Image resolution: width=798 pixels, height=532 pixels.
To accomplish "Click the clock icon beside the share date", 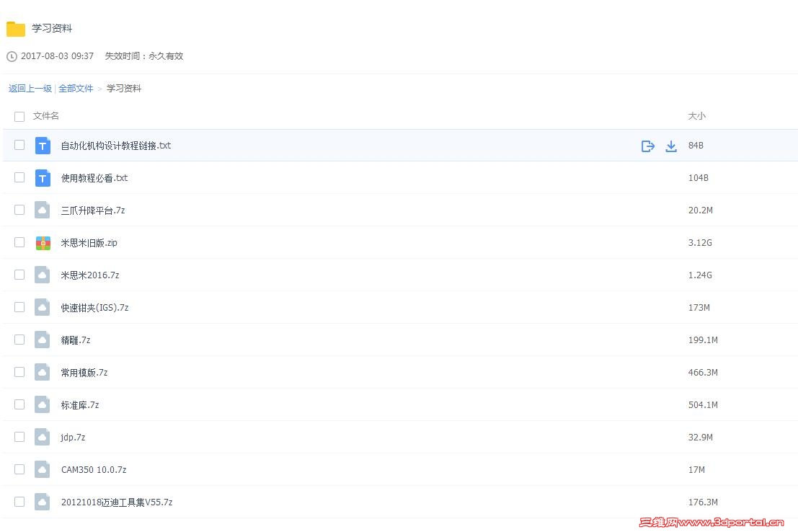I will click(x=12, y=56).
